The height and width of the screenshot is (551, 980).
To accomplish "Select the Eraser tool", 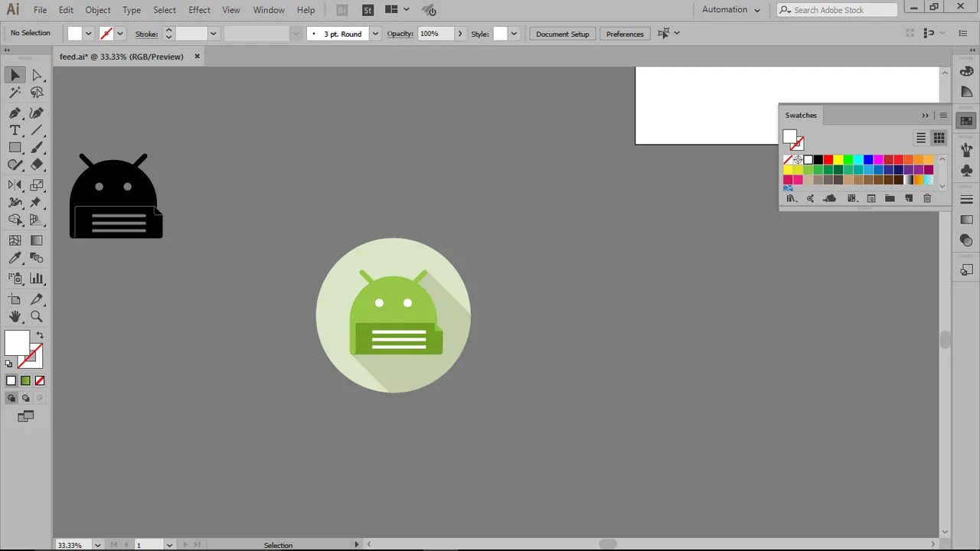I will 37,165.
